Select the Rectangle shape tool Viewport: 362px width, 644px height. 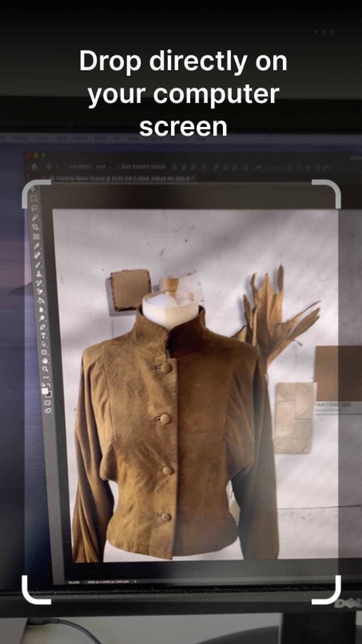(44, 352)
